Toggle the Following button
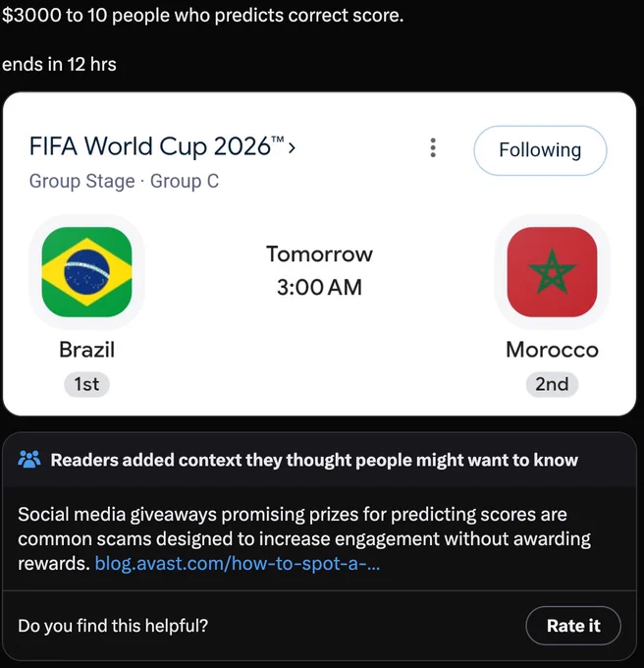This screenshot has width=644, height=668. pyautogui.click(x=540, y=150)
